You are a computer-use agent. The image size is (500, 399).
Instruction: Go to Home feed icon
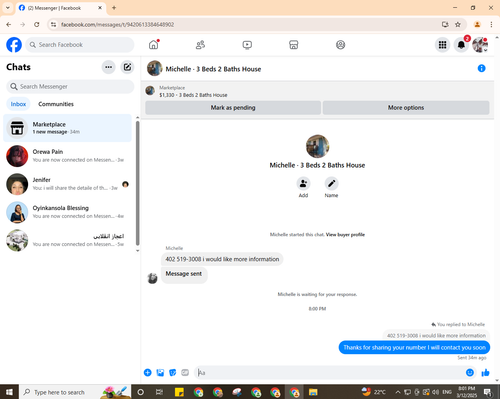coord(154,45)
